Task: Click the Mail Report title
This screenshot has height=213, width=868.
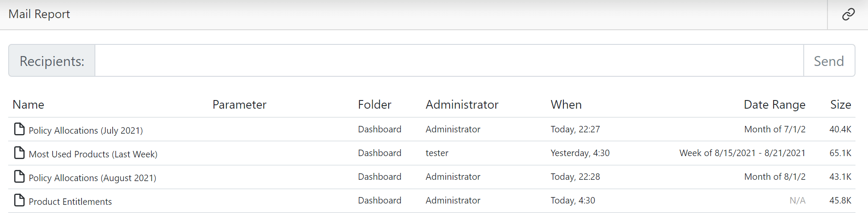Action: coord(39,14)
